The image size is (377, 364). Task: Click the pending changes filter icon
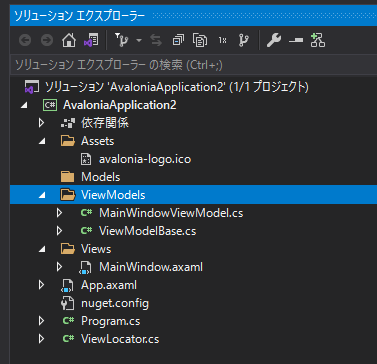(122, 40)
